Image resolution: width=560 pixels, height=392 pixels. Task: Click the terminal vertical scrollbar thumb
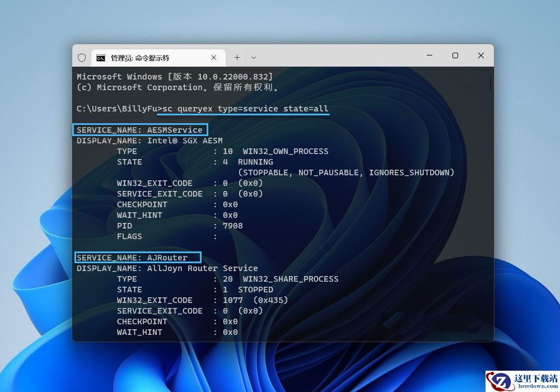pyautogui.click(x=491, y=83)
